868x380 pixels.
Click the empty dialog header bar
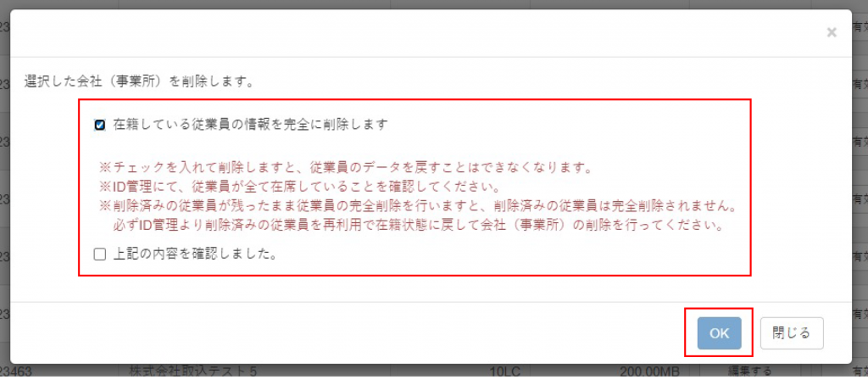coord(415,33)
